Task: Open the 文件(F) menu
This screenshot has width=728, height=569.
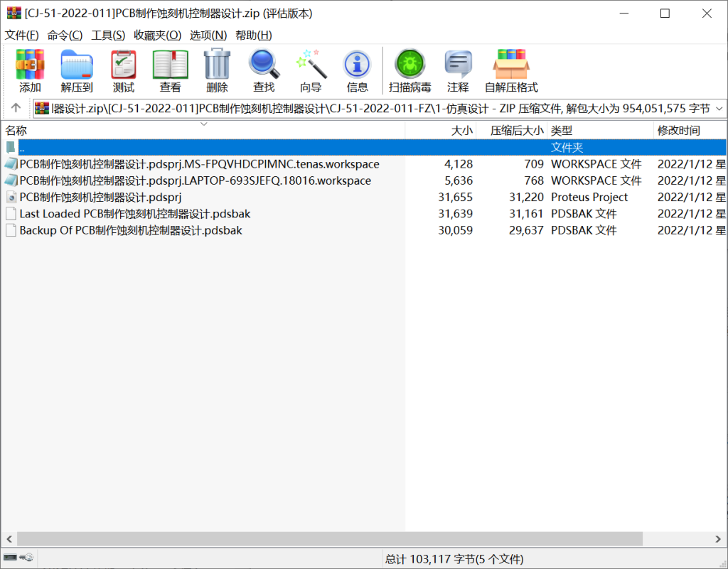Action: 22,35
